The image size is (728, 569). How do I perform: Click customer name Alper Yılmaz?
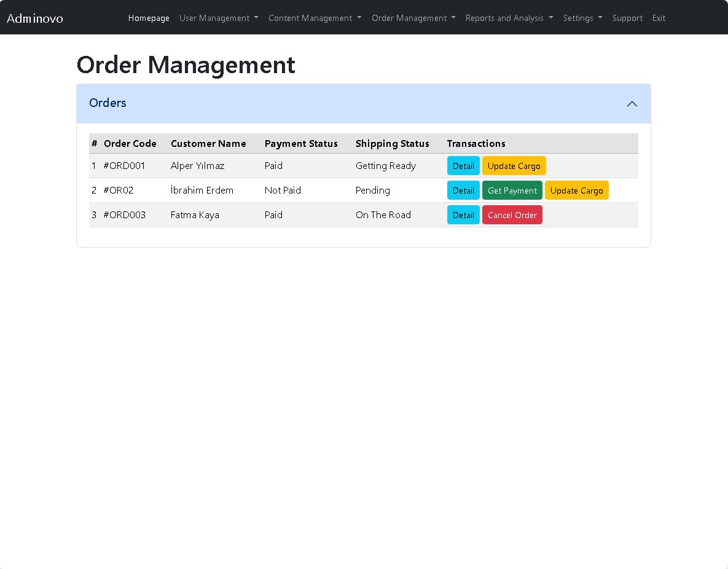point(197,166)
